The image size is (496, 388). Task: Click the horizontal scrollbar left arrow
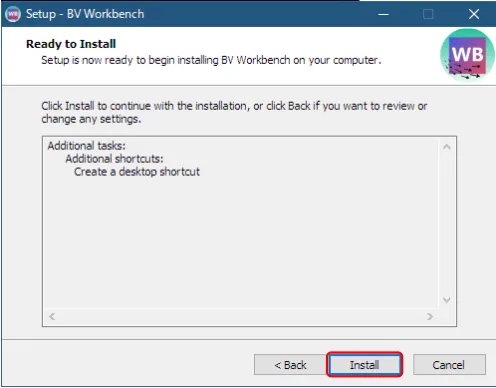pos(52,316)
